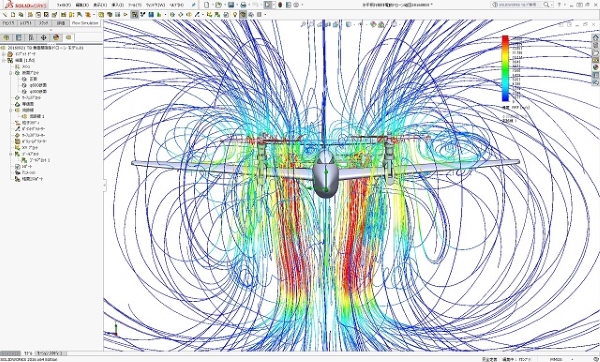
Task: Collapse the ゴールプロット goal plots node
Action: point(11,154)
